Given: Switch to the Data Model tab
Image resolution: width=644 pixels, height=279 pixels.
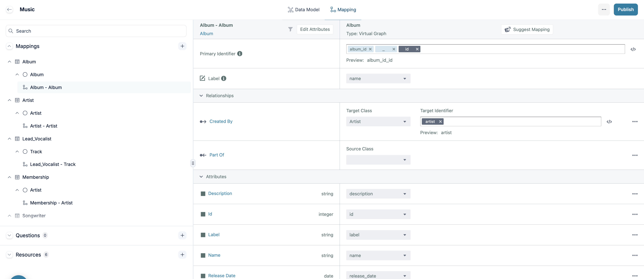Looking at the screenshot, I should 303,9.
